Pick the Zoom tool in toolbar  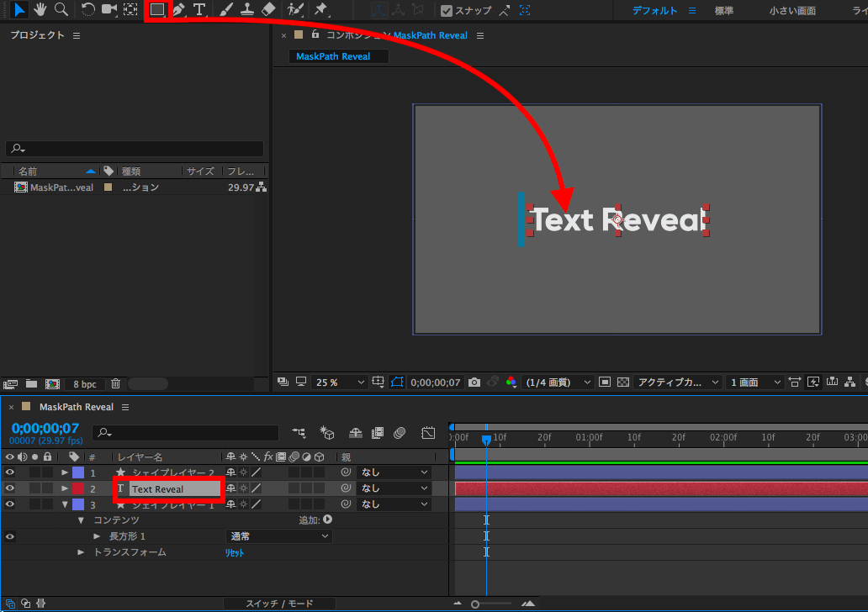61,10
